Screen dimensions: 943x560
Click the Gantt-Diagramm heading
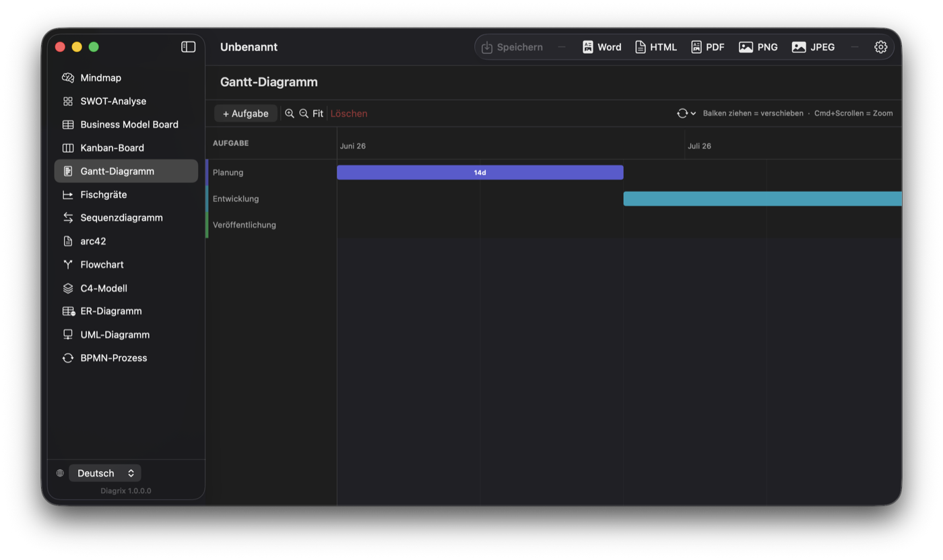269,82
